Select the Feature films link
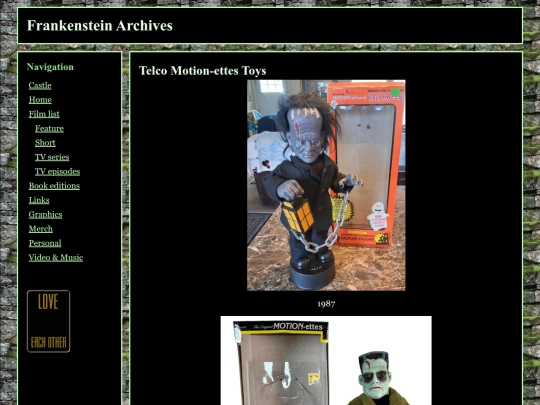540x405 pixels. click(x=49, y=128)
